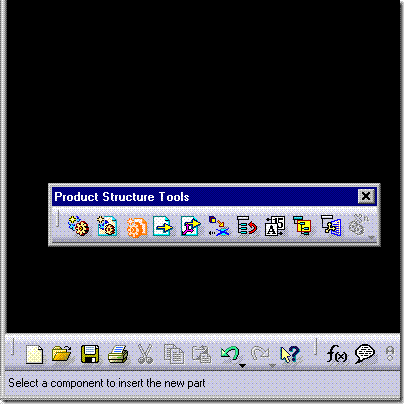404x404 pixels.
Task: Click the Cut scissors icon
Action: (x=145, y=354)
